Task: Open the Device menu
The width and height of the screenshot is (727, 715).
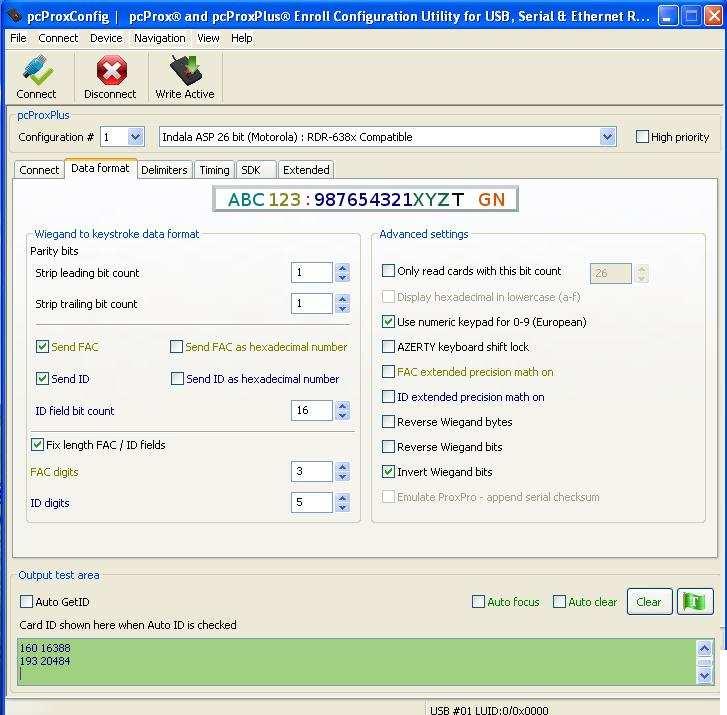Action: [x=106, y=38]
